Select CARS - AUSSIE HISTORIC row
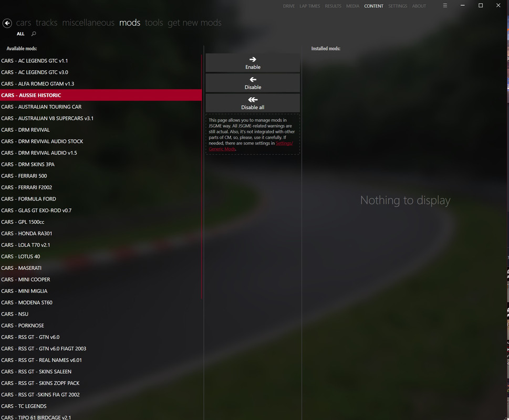Screen dimensions: 509x420 coord(101,95)
